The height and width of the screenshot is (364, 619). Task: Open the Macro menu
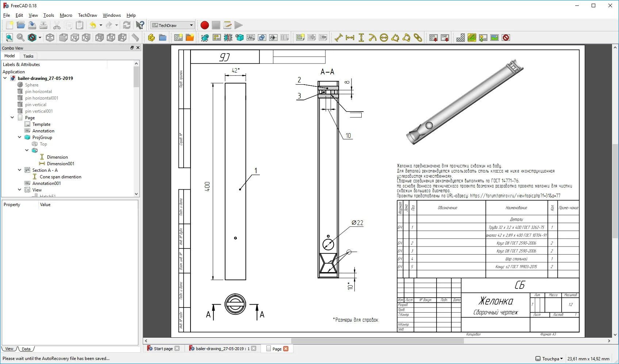[66, 15]
